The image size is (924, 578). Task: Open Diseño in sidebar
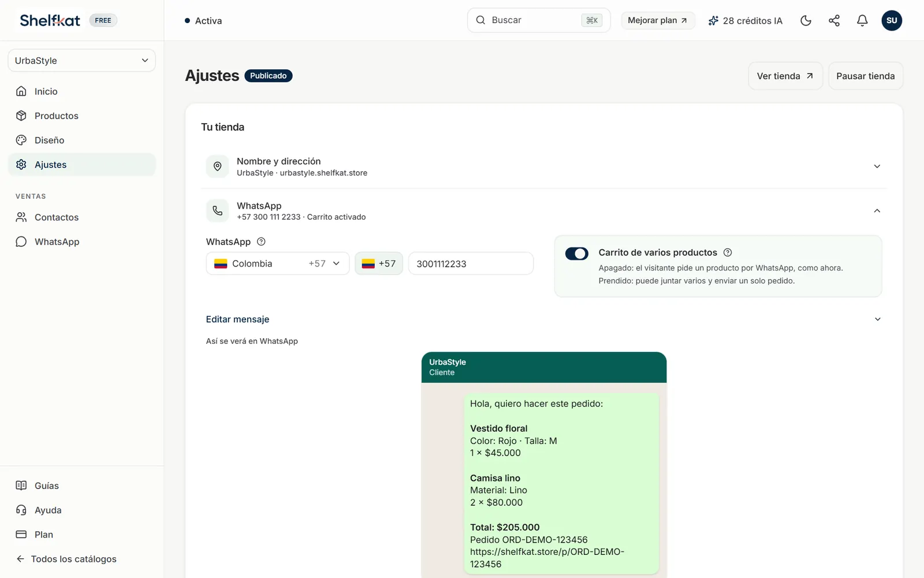(81, 140)
